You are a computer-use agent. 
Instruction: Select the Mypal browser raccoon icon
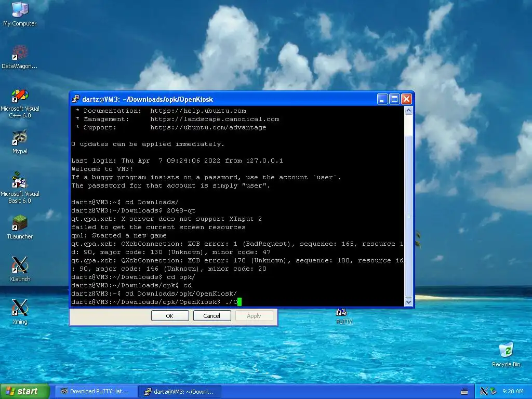point(20,142)
